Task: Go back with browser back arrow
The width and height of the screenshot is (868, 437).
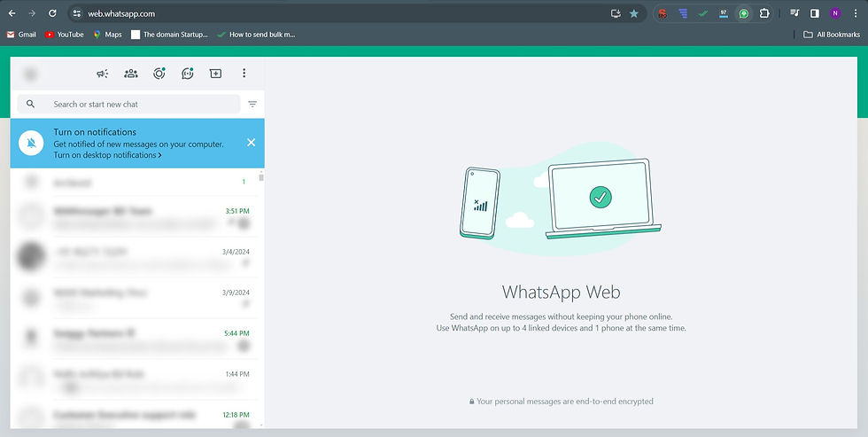Action: click(x=12, y=13)
